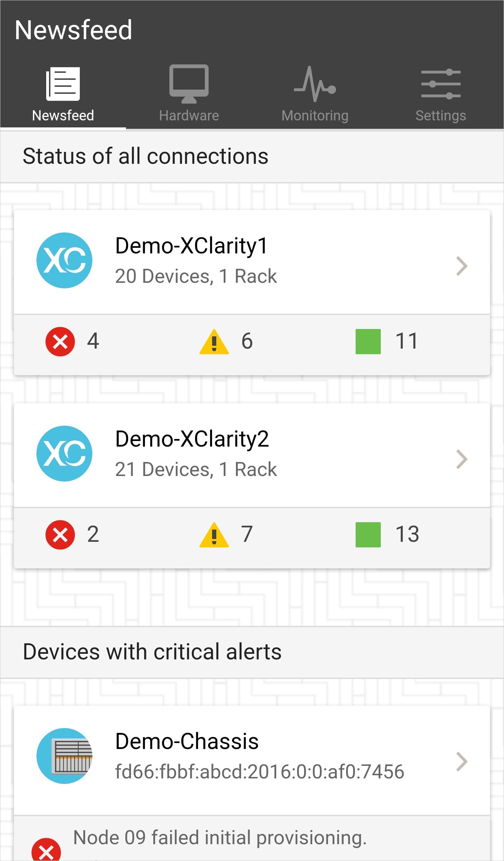
Task: Click the green normal status square for Demo-XClarity2
Action: point(368,535)
